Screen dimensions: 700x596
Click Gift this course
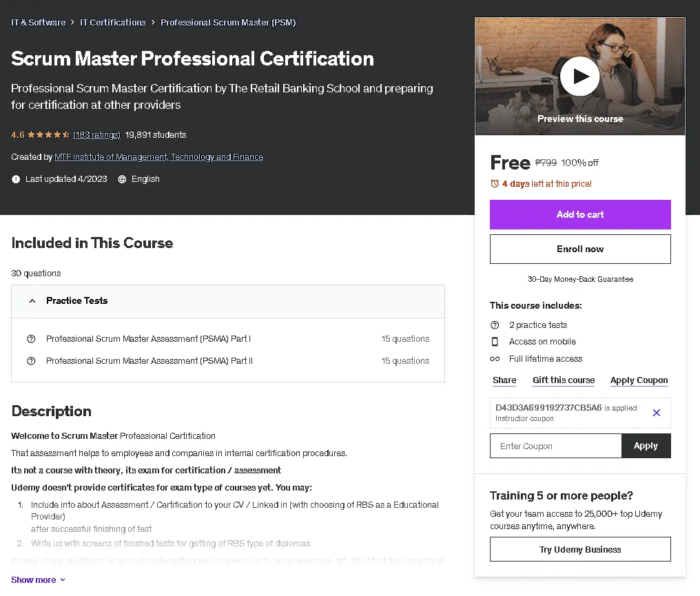click(564, 380)
